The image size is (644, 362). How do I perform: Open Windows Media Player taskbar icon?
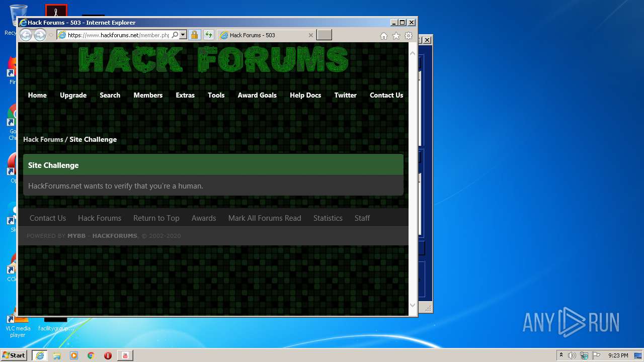tap(74, 355)
